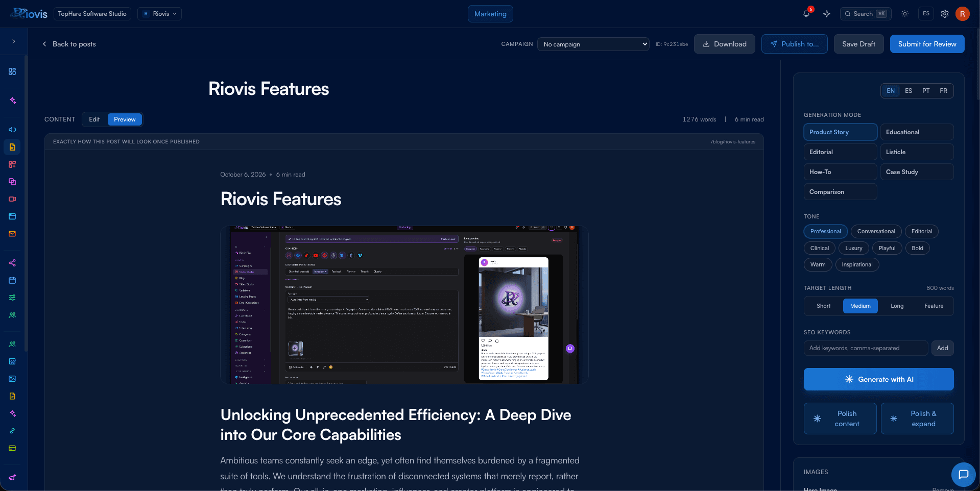Pick the Playful tone chip

click(887, 248)
